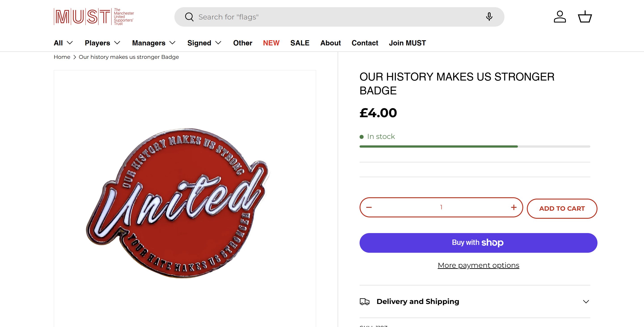Viewport: 644px width, 327px height.
Task: Expand the Players menu dropdown
Action: pos(102,43)
